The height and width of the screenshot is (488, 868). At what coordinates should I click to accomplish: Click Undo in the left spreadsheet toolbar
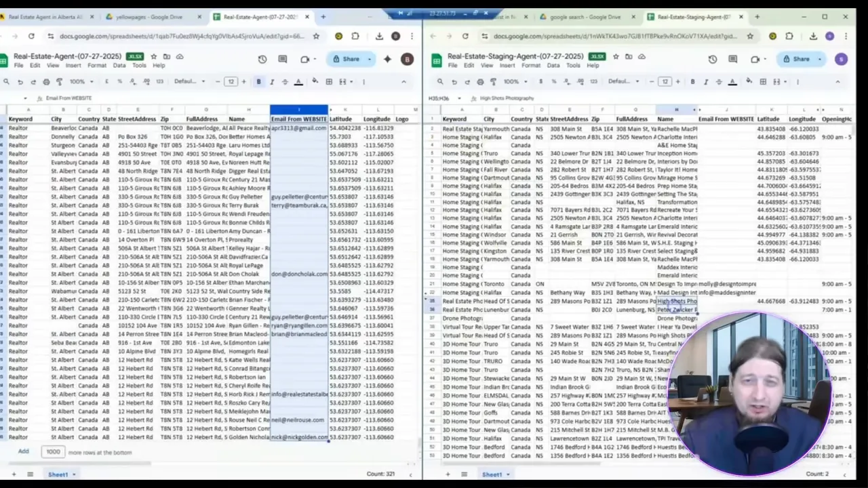click(20, 81)
